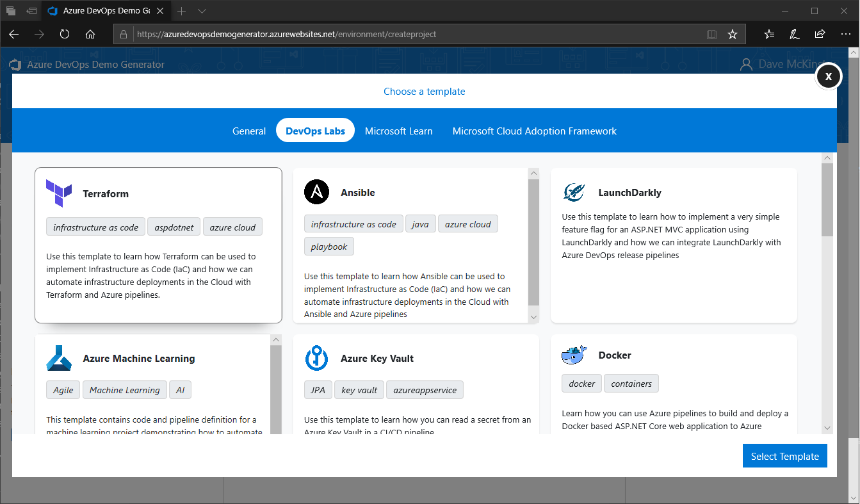Viewport: 860px width, 504px height.
Task: Open the Dave McKinstry profile icon
Action: 745,64
